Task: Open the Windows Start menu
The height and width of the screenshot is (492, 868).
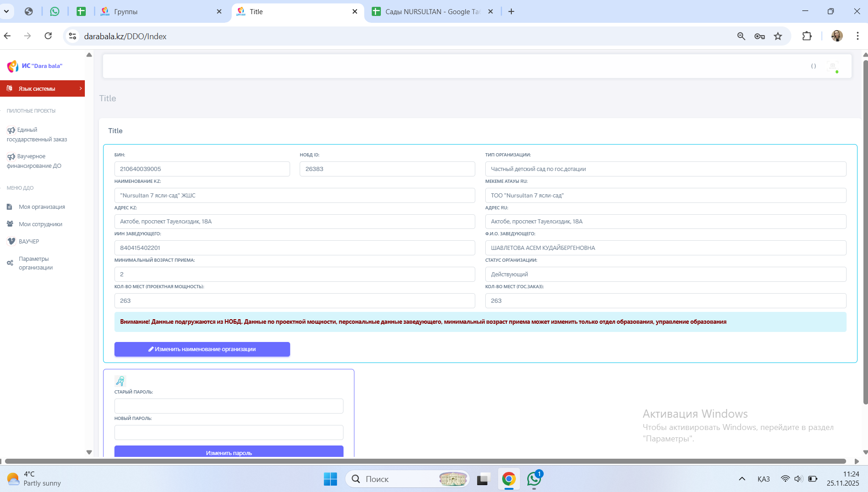Action: pos(330,479)
